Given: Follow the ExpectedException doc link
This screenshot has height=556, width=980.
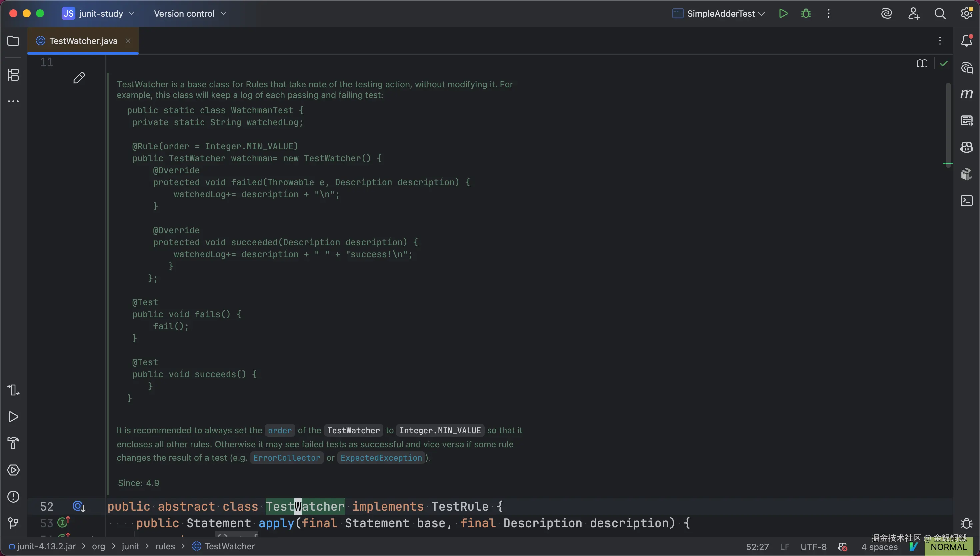Looking at the screenshot, I should point(381,458).
